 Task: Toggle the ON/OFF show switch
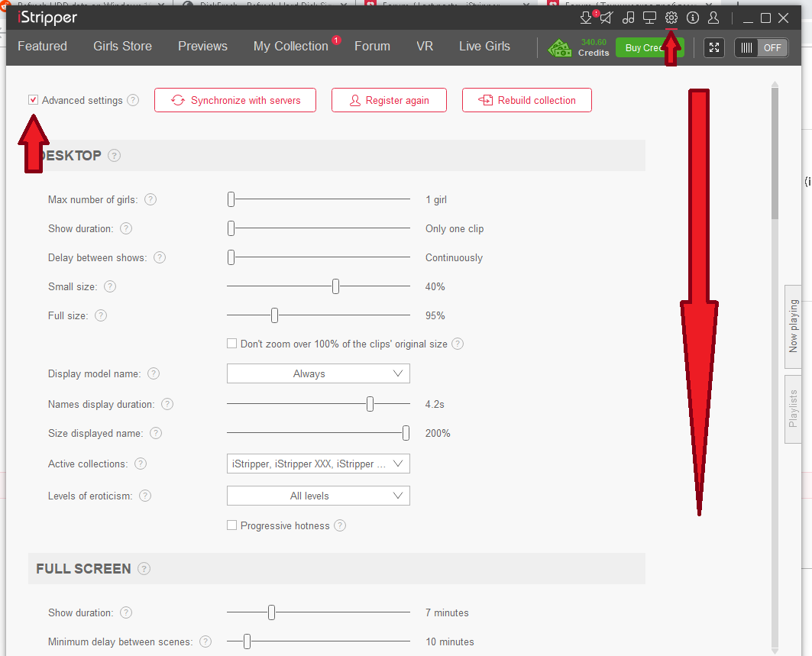(762, 47)
